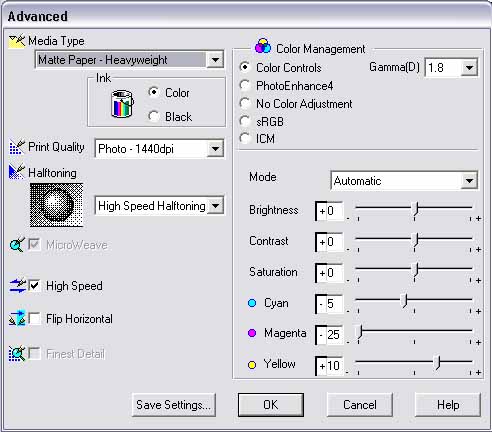Viewport: 492px width, 432px height.
Task: Click the Media Type icon
Action: pyautogui.click(x=17, y=42)
